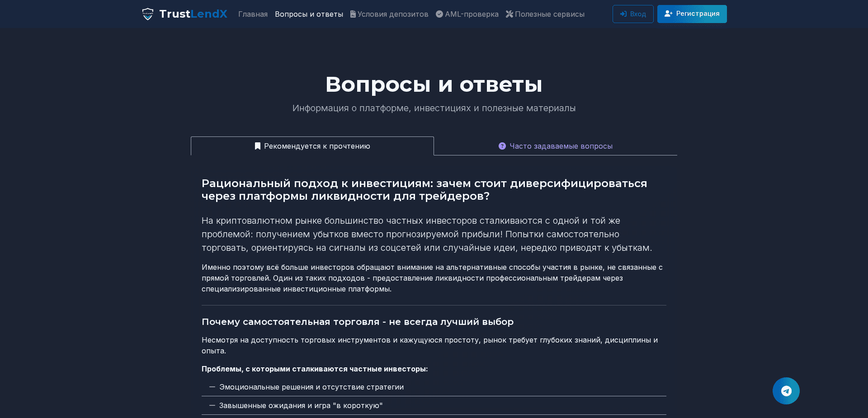The height and width of the screenshot is (418, 868).
Task: Click the person-plus icon on Регистрация button
Action: [669, 14]
